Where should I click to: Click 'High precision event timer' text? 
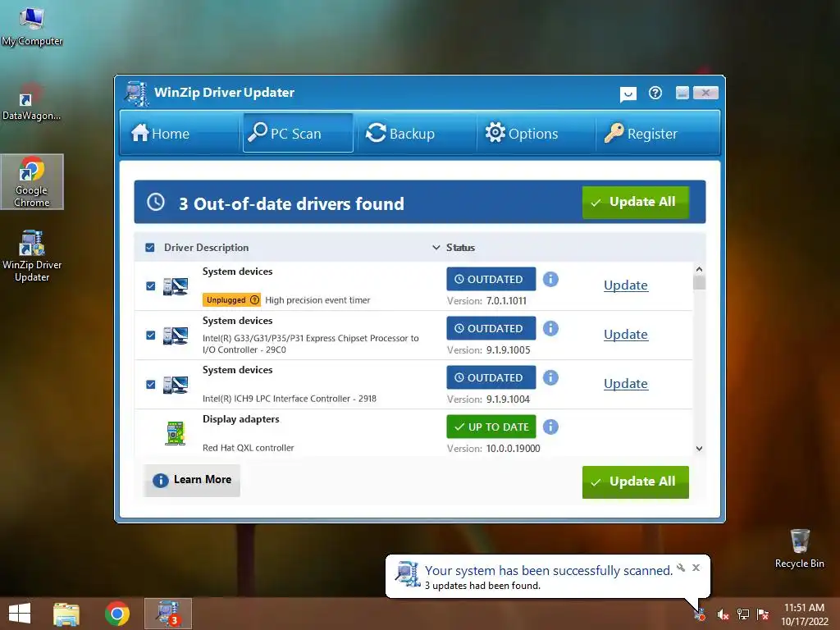(x=317, y=300)
